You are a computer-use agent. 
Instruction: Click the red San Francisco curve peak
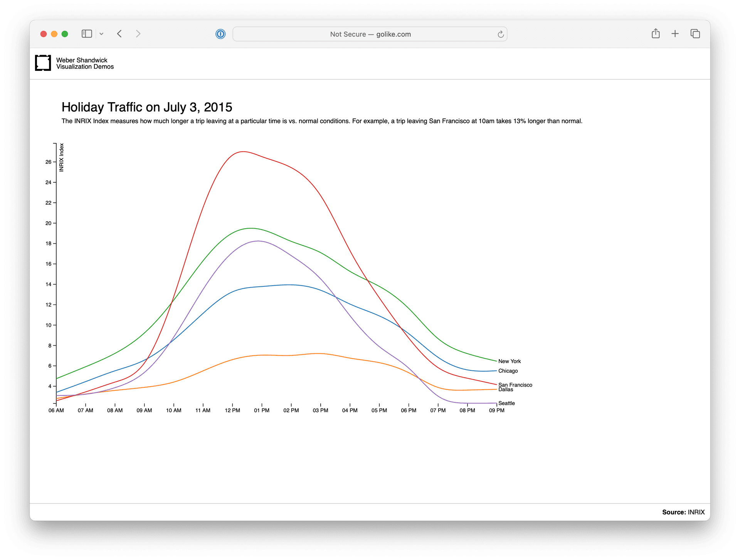click(243, 152)
